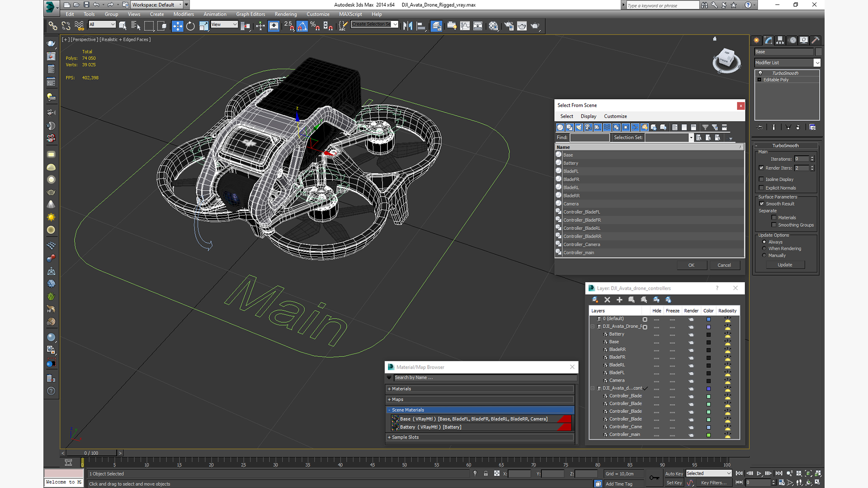
Task: Go to End of animation
Action: click(779, 473)
